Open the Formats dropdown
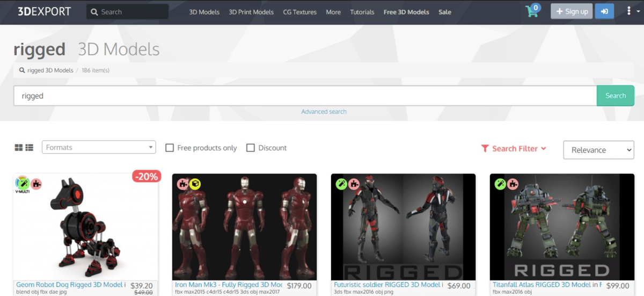This screenshot has height=296, width=644. 99,147
